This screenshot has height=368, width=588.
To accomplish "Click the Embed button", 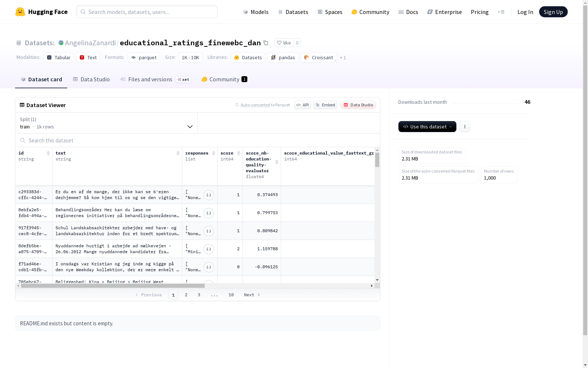I will 325,105.
